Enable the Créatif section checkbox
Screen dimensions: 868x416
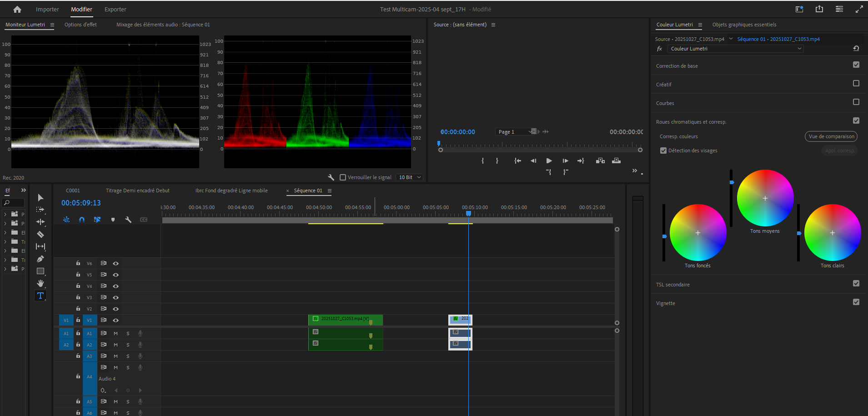click(x=856, y=84)
